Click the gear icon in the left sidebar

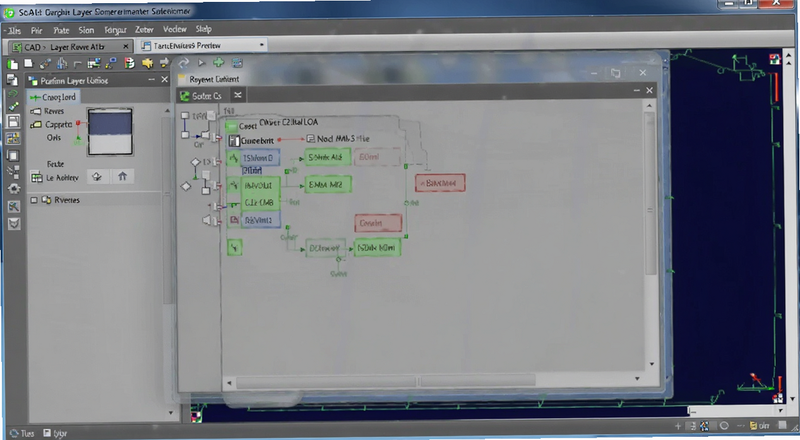[14, 189]
